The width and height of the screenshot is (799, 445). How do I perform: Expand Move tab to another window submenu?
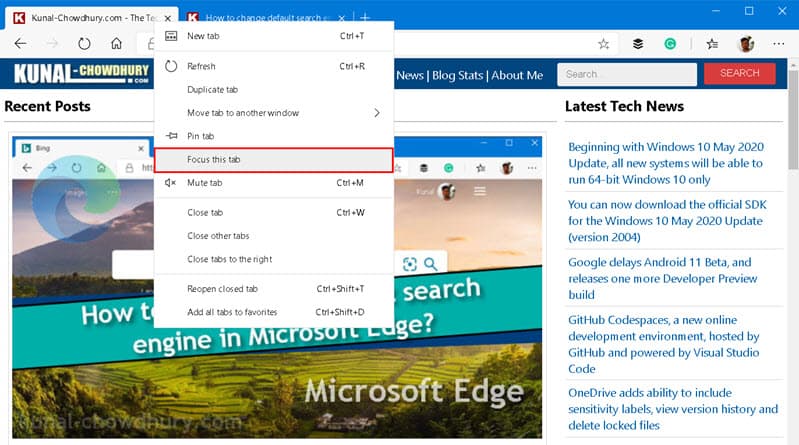[x=274, y=113]
